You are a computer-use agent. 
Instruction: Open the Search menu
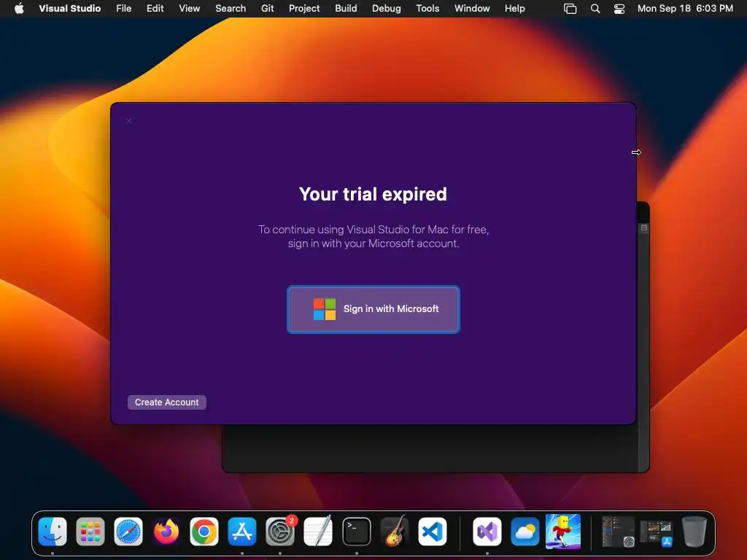click(231, 8)
